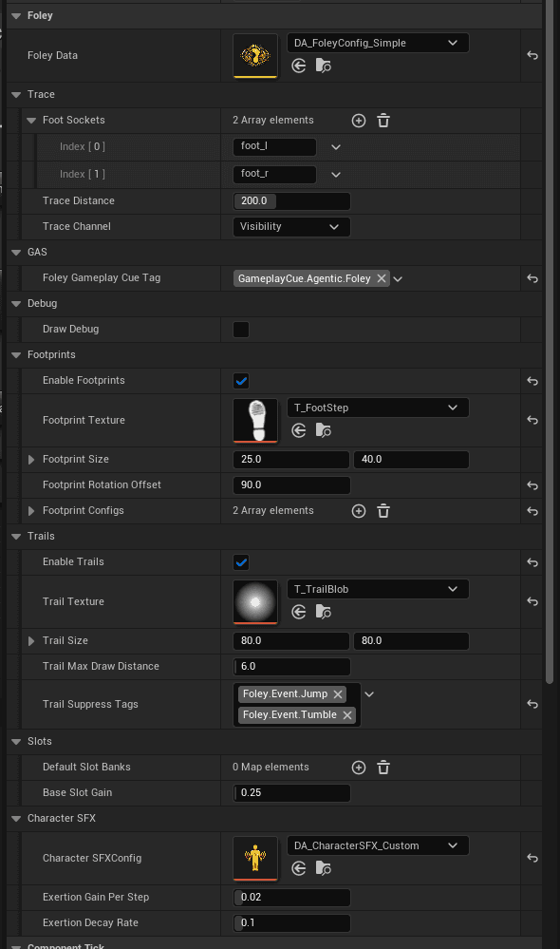The width and height of the screenshot is (560, 949).
Task: Enable Draw Debug checkbox
Action: click(241, 330)
